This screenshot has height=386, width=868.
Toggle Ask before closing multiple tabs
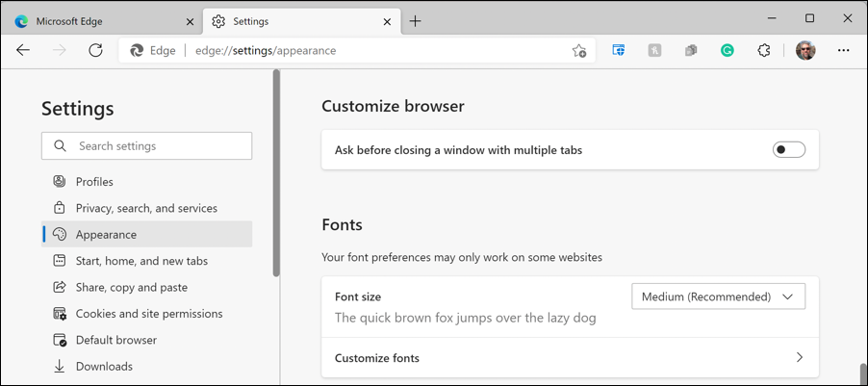click(789, 149)
